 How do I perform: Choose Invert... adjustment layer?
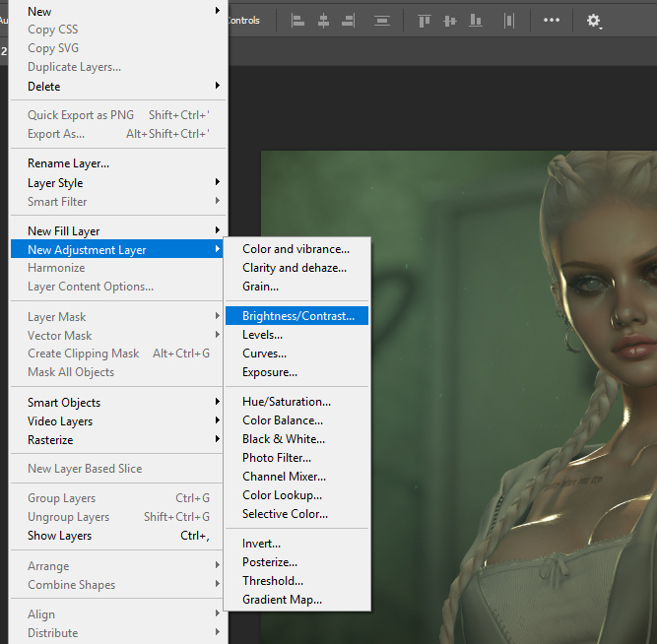[296, 544]
